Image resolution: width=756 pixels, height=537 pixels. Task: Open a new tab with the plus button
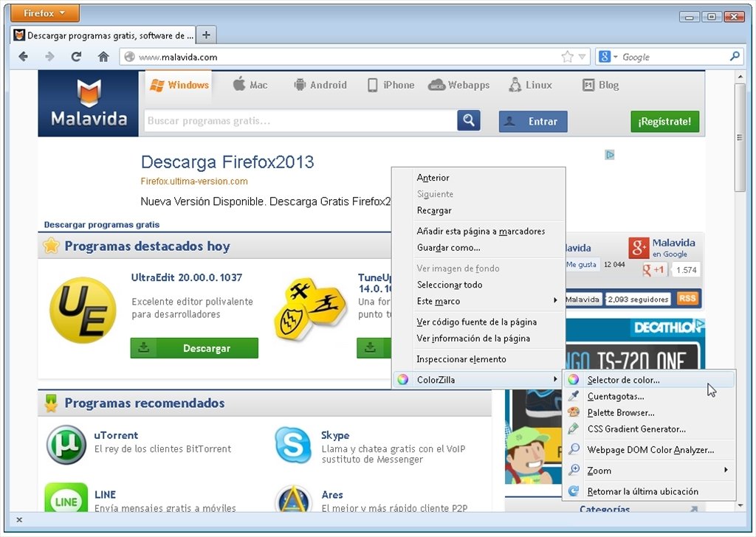[206, 35]
